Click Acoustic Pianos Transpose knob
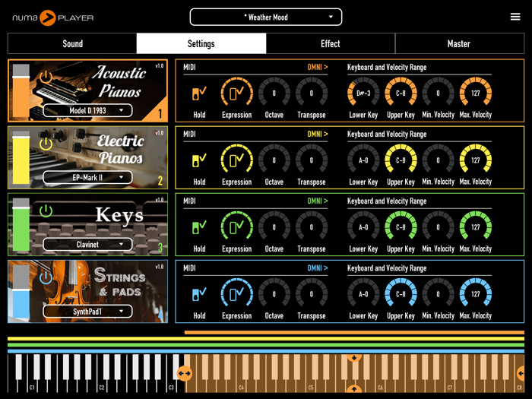The image size is (532, 399). click(312, 93)
